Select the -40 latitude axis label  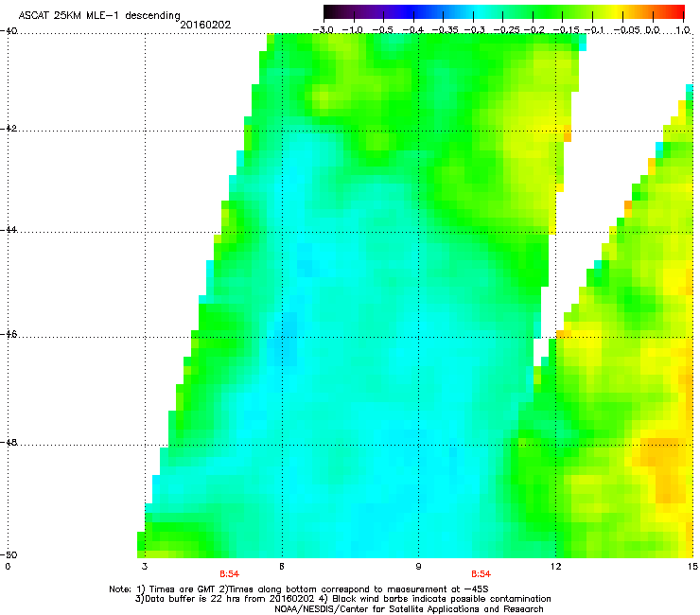click(9, 31)
